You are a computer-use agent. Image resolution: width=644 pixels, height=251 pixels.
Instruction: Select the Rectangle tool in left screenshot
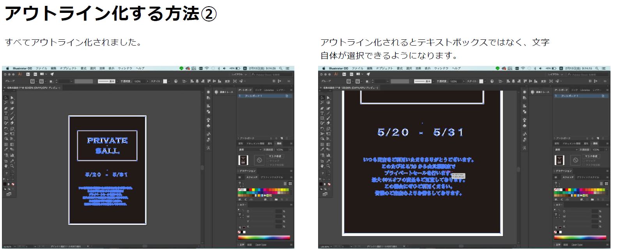6,118
